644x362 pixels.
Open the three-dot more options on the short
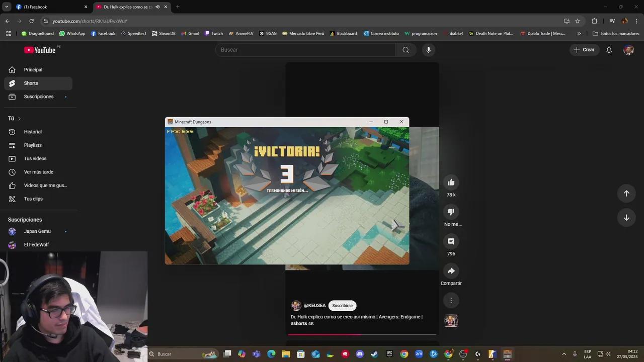(451, 300)
